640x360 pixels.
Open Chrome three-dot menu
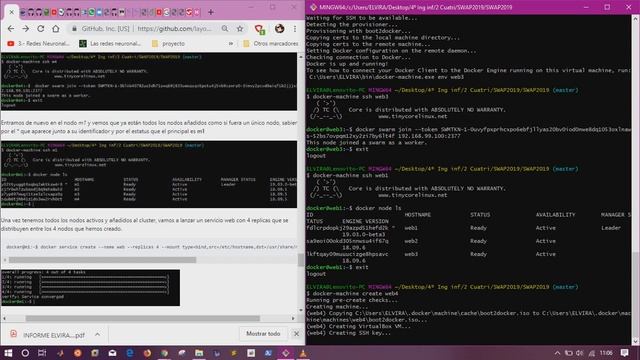pos(295,29)
